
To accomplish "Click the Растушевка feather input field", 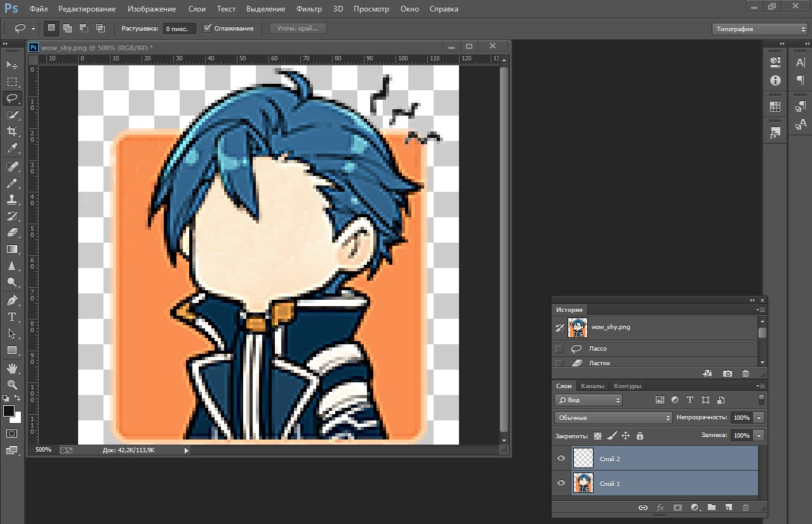I will click(179, 29).
